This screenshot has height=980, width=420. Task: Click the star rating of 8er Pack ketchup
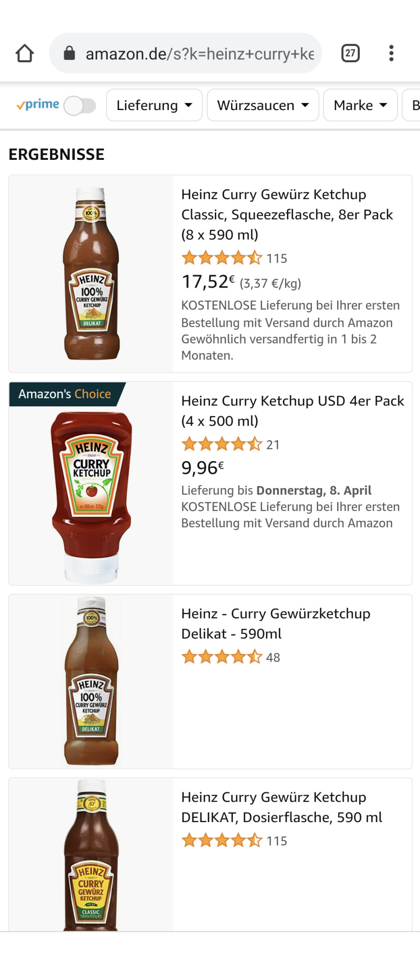pos(222,258)
